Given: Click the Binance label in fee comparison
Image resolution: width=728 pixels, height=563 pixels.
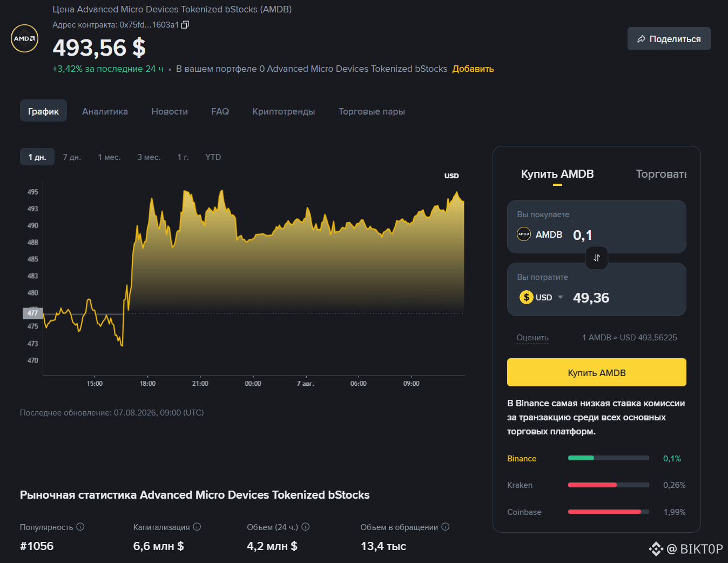Looking at the screenshot, I should click(522, 459).
